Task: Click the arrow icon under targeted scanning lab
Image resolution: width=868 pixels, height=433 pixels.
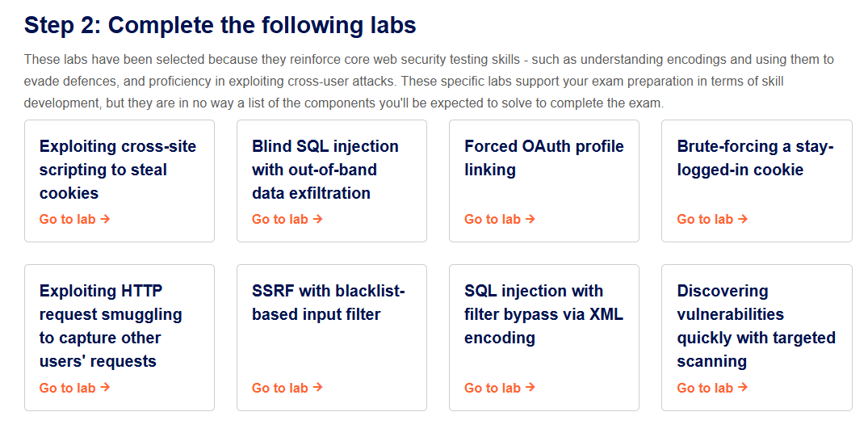Action: pyautogui.click(x=743, y=388)
